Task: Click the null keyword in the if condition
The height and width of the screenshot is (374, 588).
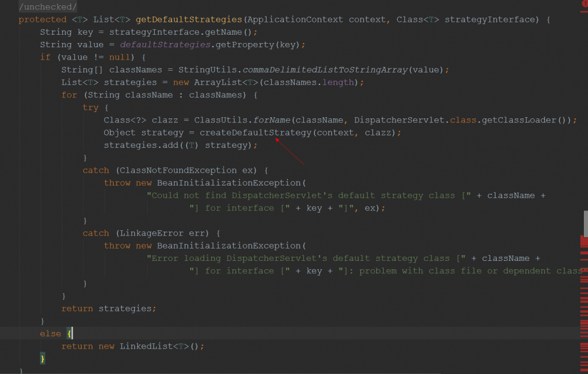Action: coord(119,57)
